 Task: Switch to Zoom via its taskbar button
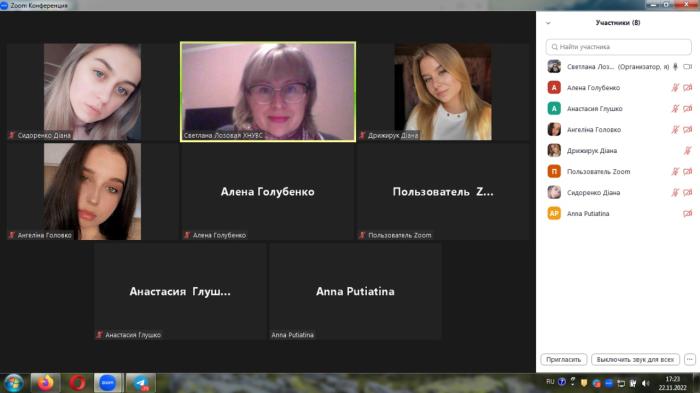[108, 383]
